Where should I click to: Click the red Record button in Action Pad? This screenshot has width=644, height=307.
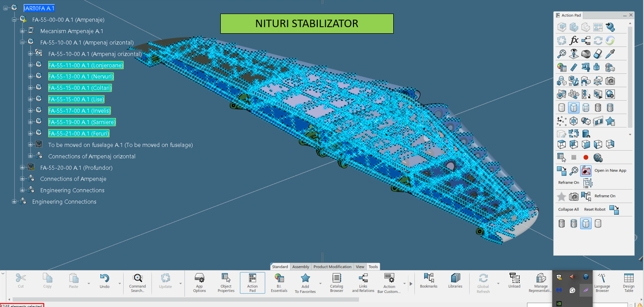coord(586,158)
